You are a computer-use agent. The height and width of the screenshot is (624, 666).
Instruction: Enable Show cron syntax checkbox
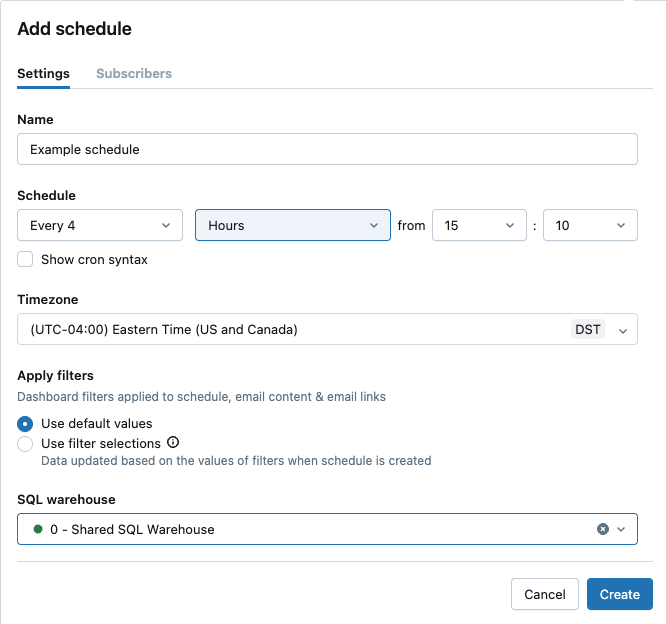click(x=26, y=259)
